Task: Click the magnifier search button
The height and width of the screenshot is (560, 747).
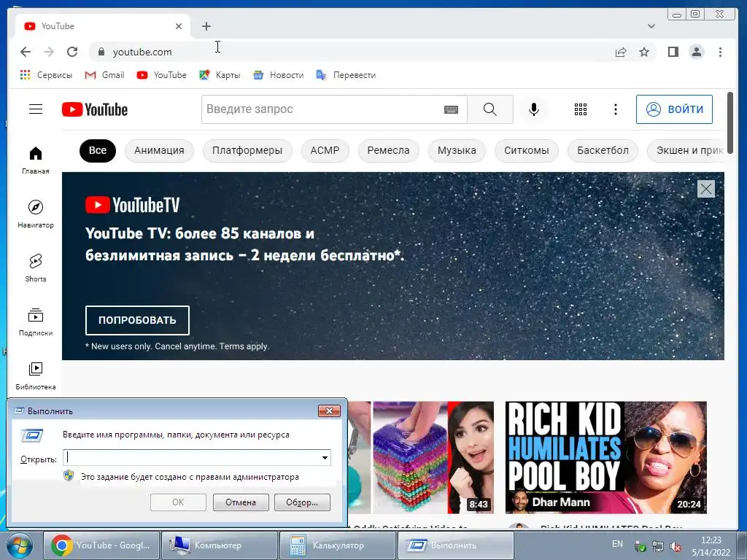Action: 489,109
